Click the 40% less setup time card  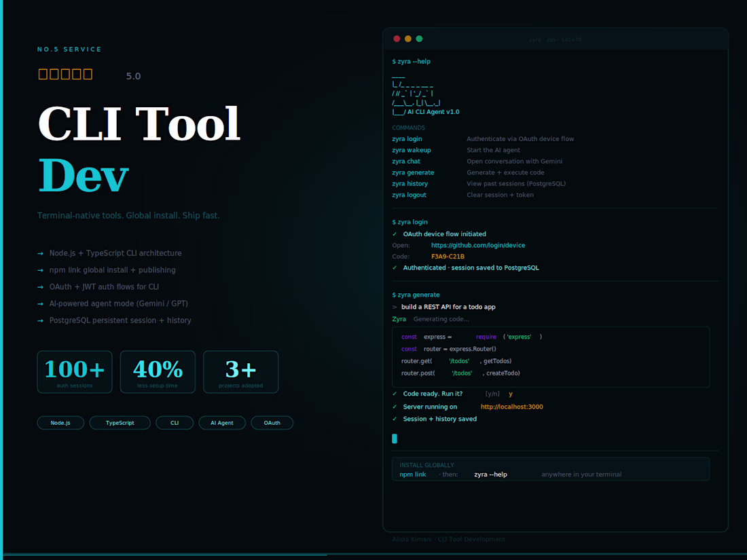158,372
